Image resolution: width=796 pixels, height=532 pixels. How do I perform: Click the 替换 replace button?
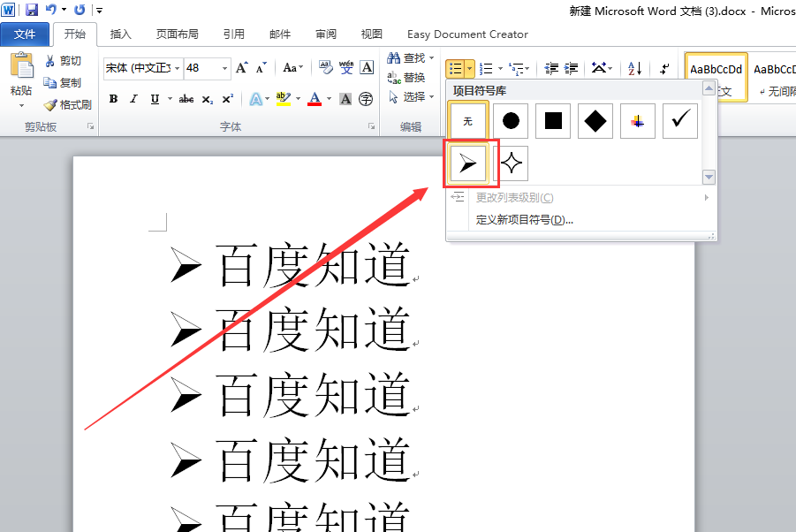(x=406, y=77)
